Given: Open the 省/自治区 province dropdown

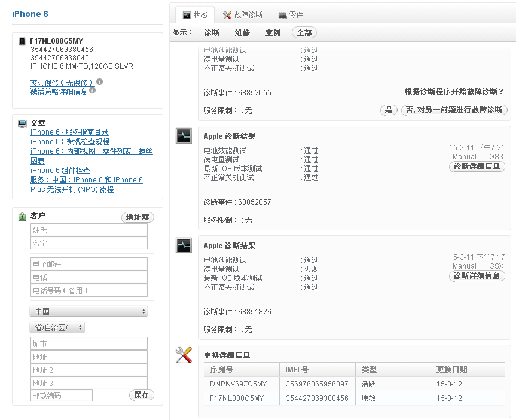Looking at the screenshot, I should tap(57, 327).
